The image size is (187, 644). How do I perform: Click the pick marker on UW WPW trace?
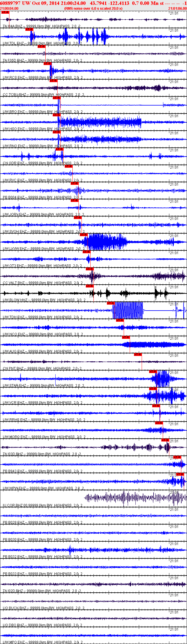[x=180, y=474]
